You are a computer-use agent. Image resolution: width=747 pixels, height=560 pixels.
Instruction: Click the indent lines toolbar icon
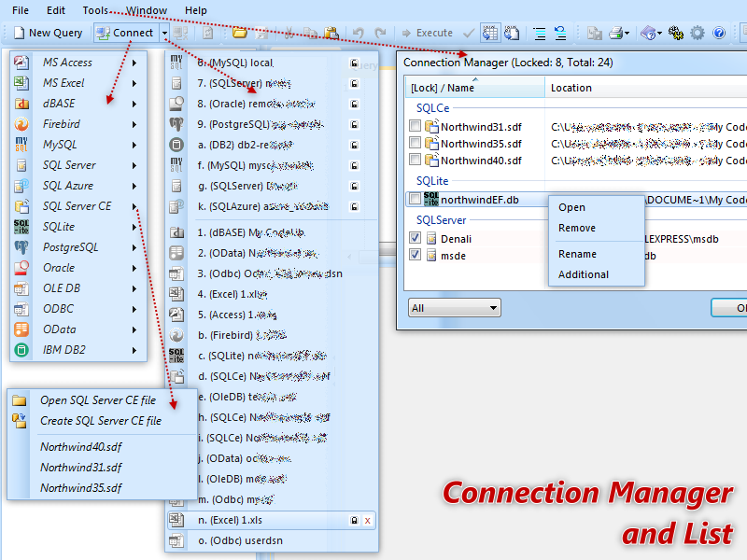(540, 33)
